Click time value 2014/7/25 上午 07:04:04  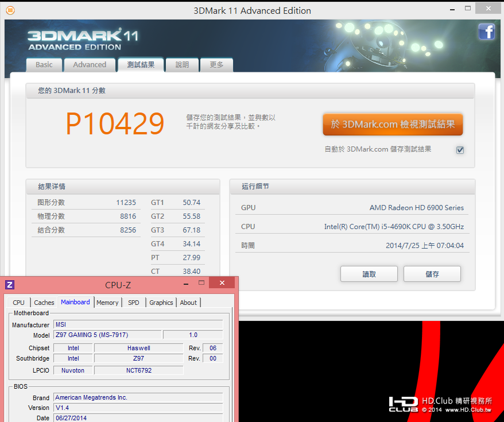click(x=425, y=246)
